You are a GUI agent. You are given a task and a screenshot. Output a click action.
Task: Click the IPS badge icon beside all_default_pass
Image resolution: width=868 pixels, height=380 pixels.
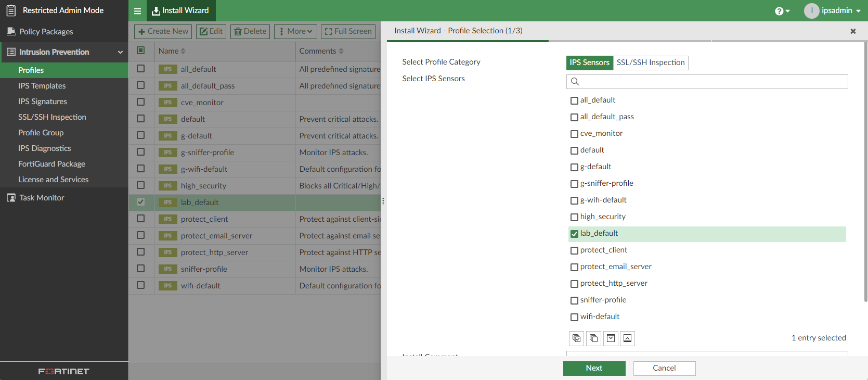point(167,86)
